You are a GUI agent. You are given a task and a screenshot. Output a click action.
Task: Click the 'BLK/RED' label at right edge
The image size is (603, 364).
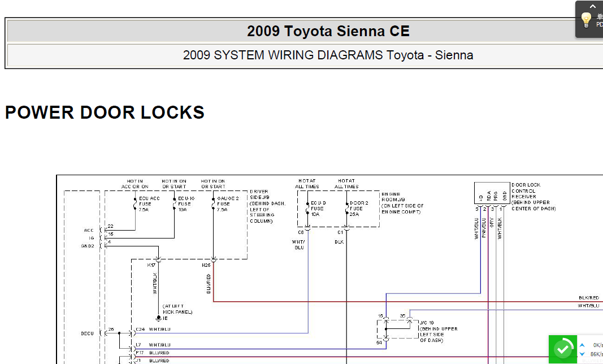click(589, 298)
